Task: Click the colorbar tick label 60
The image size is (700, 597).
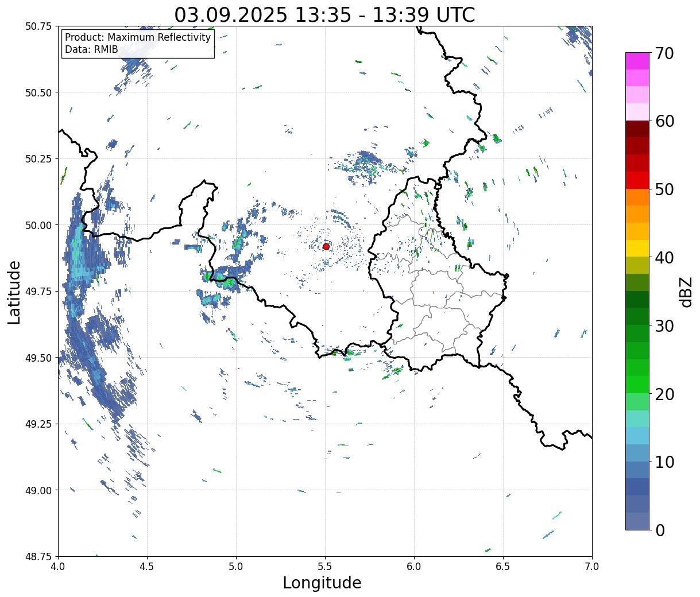Action: [664, 121]
